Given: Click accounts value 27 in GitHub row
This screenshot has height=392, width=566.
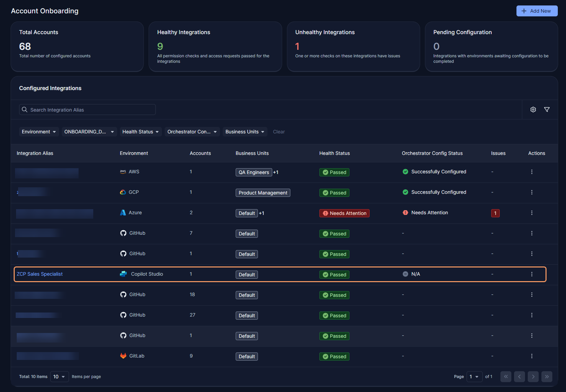Looking at the screenshot, I should pyautogui.click(x=193, y=315).
